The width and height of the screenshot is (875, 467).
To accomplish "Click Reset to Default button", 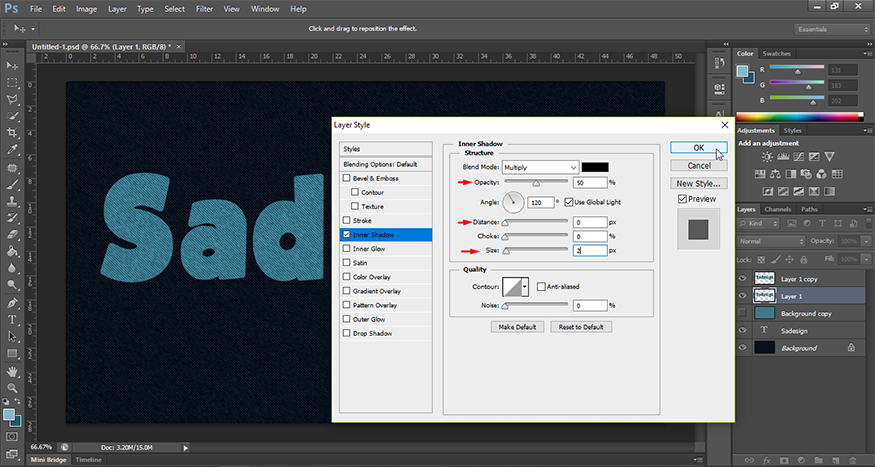I will 581,327.
